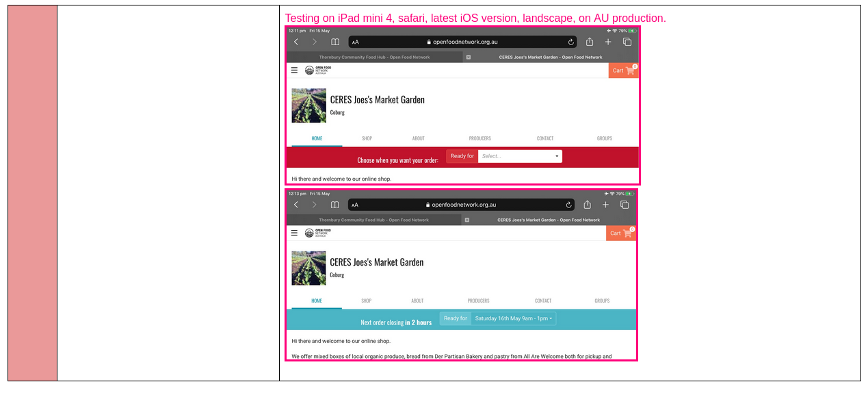Open tab overview icon in 12:13 pm screenshot
868x395 pixels.
click(624, 205)
